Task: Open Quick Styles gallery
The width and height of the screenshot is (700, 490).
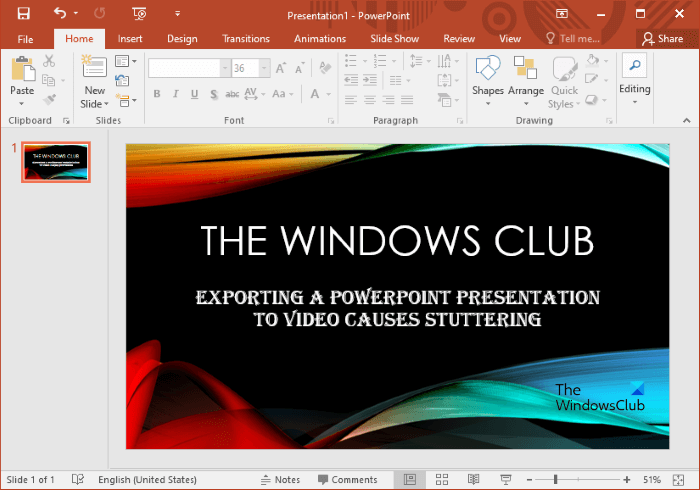Action: click(x=564, y=81)
